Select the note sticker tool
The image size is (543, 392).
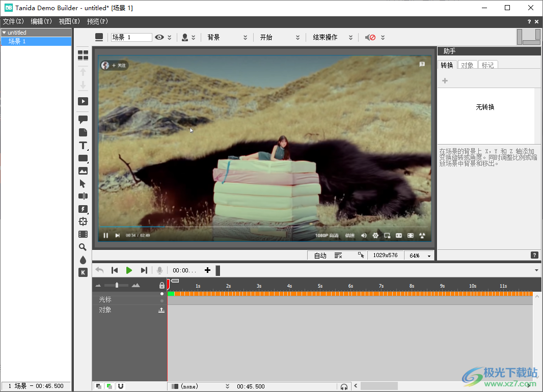83,132
